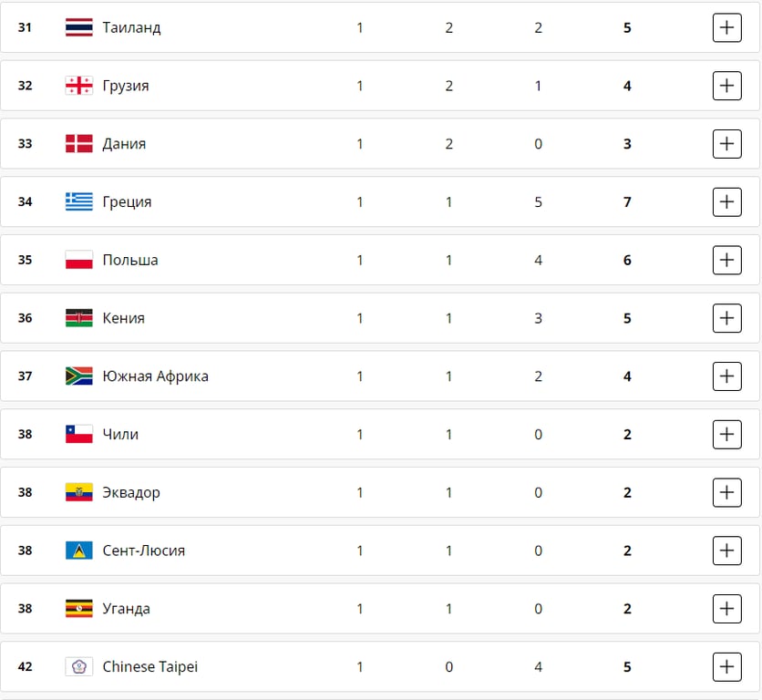Expand the Дания row details
The image size is (762, 700).
point(726,144)
